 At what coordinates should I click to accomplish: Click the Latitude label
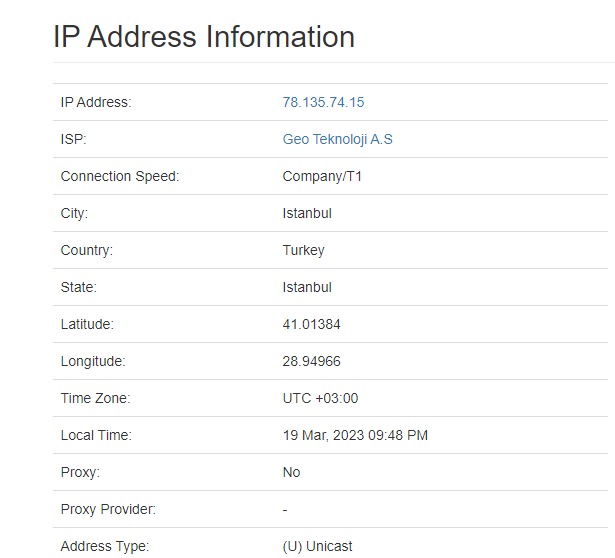tap(87, 324)
